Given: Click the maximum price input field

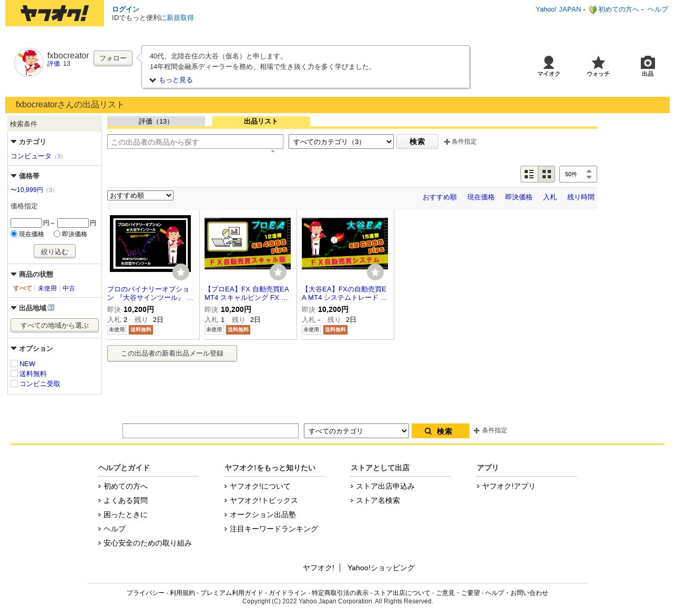Looking at the screenshot, I should (73, 223).
